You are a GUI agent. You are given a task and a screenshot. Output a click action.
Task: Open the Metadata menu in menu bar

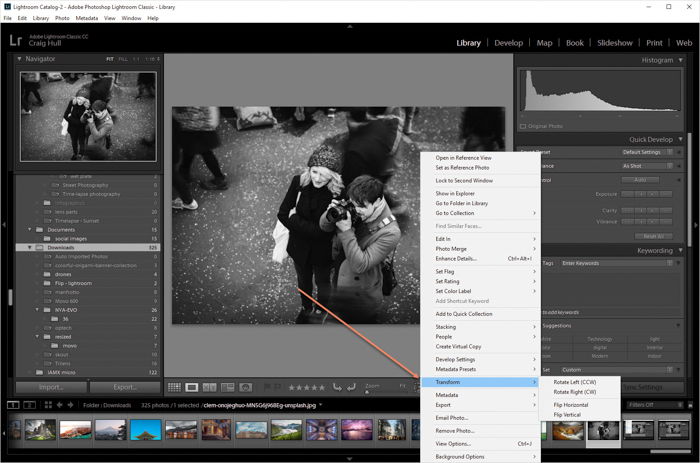[x=87, y=18]
